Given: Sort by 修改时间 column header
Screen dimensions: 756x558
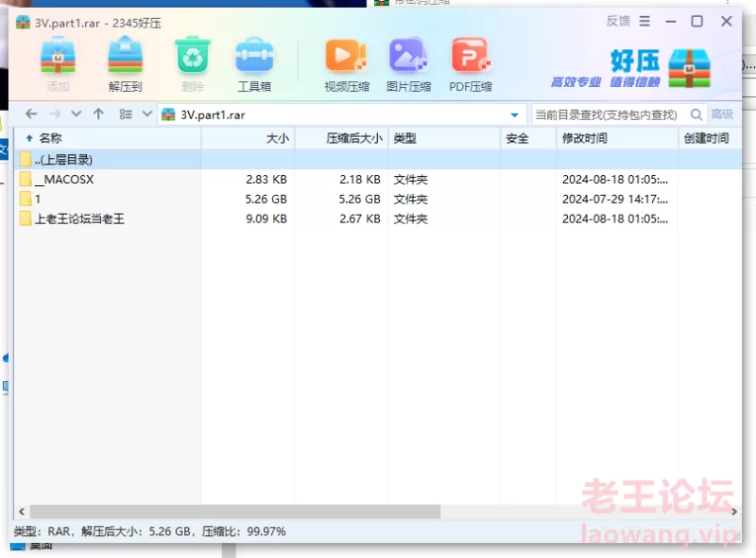Looking at the screenshot, I should pos(617,138).
